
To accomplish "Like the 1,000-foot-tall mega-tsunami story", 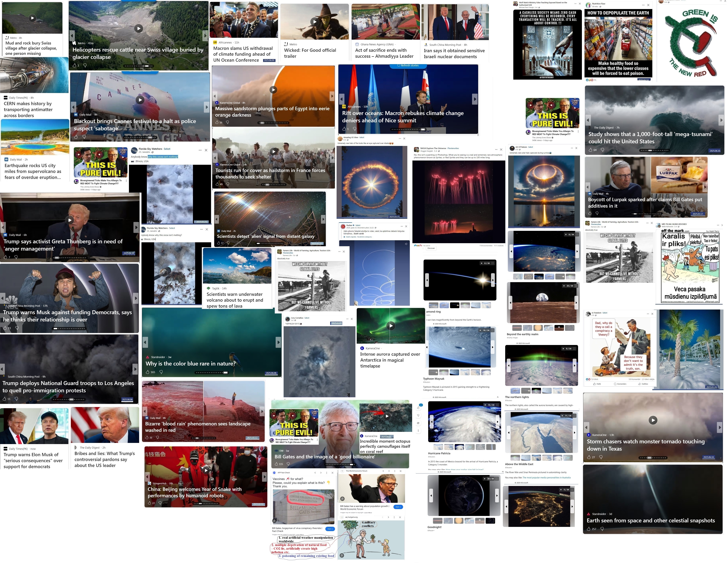I will point(590,150).
